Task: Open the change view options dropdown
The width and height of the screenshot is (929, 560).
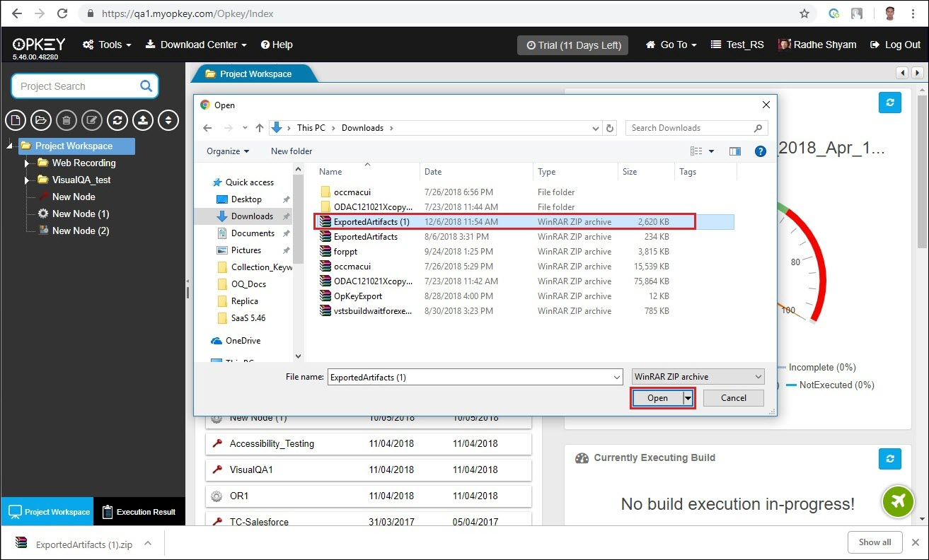Action: 711,151
